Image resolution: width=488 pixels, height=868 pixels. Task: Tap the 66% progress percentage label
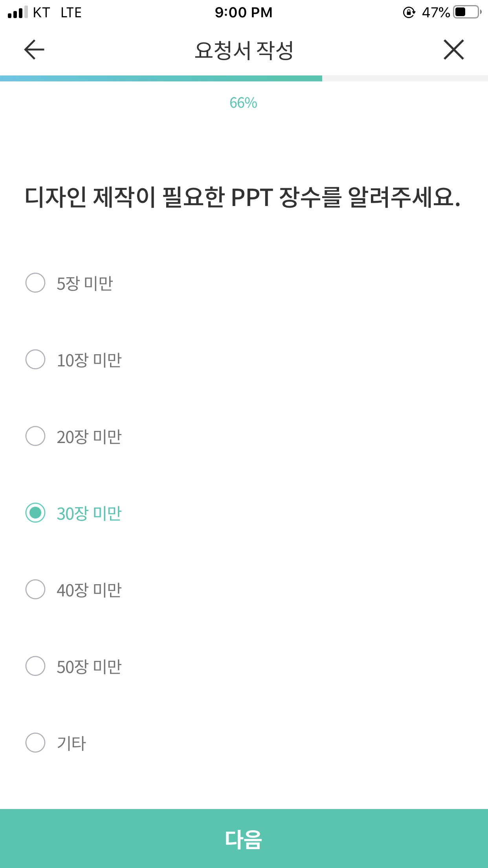point(244,103)
